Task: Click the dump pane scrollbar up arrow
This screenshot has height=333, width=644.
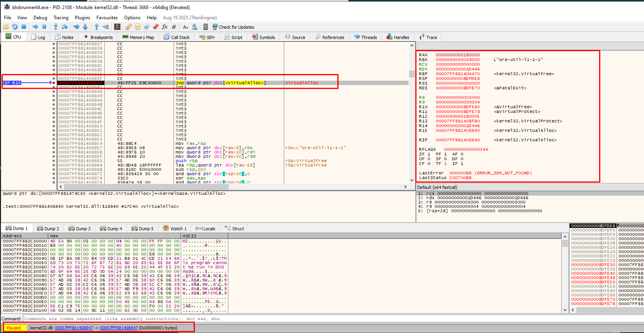Action: click(565, 237)
